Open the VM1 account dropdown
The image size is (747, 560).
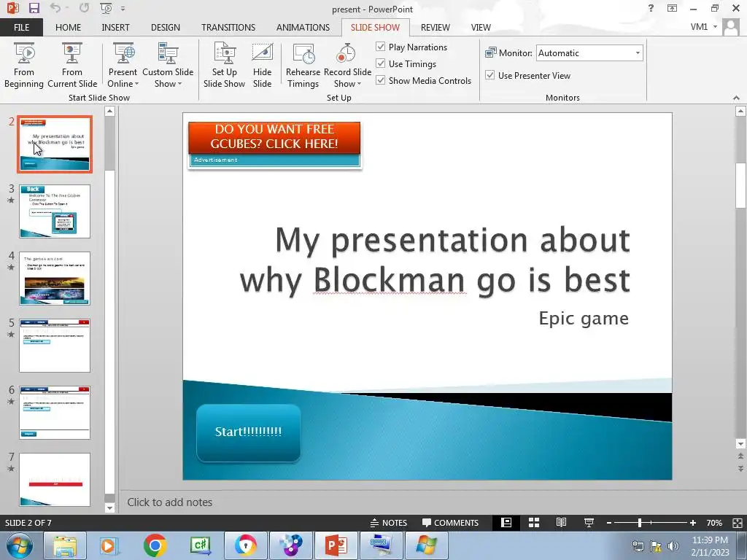[x=704, y=27]
